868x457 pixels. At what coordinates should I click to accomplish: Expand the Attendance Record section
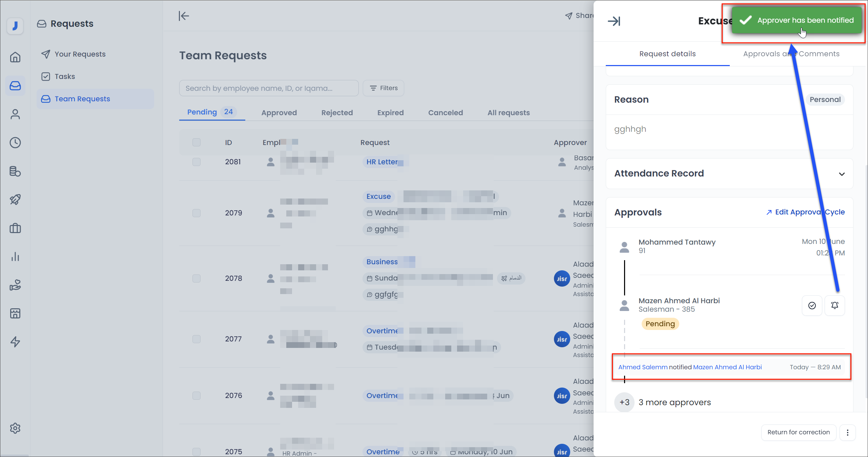click(x=842, y=174)
